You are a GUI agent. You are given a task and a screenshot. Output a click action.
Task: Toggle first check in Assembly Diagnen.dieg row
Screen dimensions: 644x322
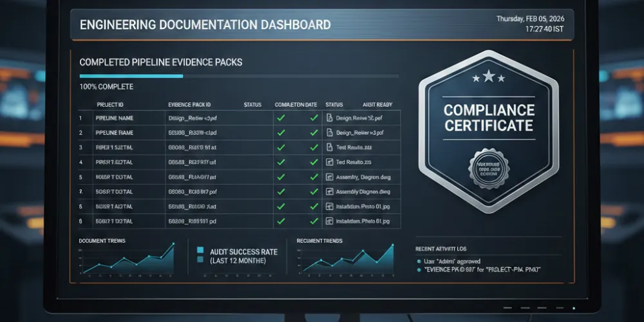point(281,191)
